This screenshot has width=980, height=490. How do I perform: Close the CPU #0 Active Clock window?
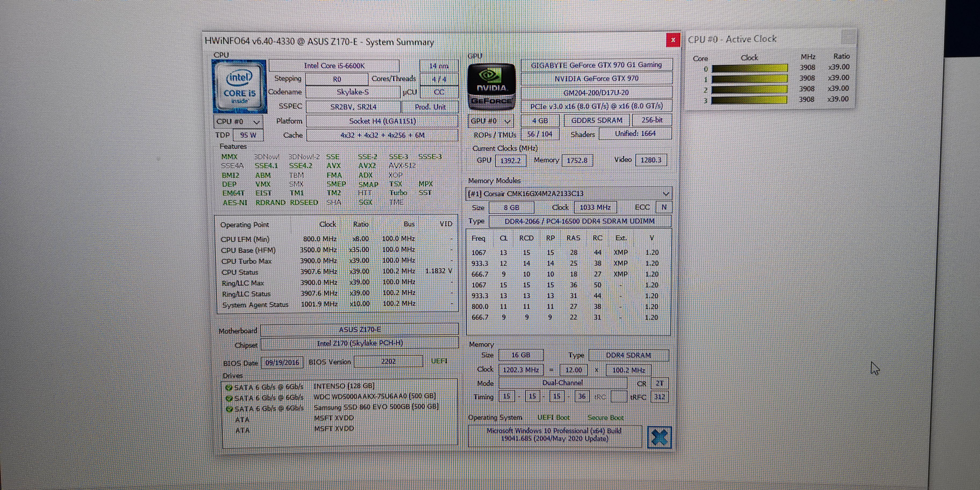coord(848,37)
